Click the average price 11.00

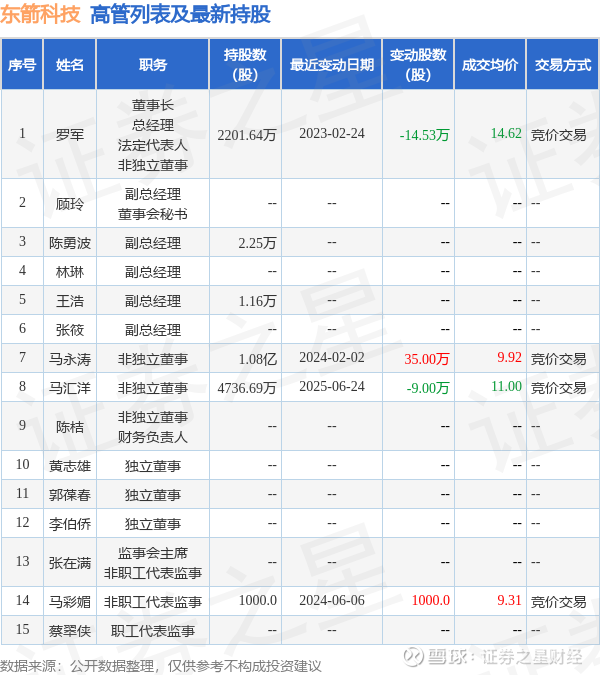click(506, 386)
